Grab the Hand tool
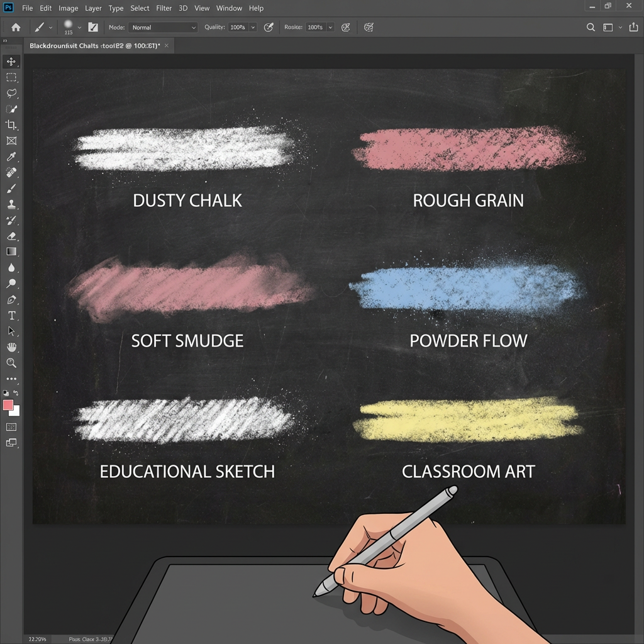 [x=11, y=347]
